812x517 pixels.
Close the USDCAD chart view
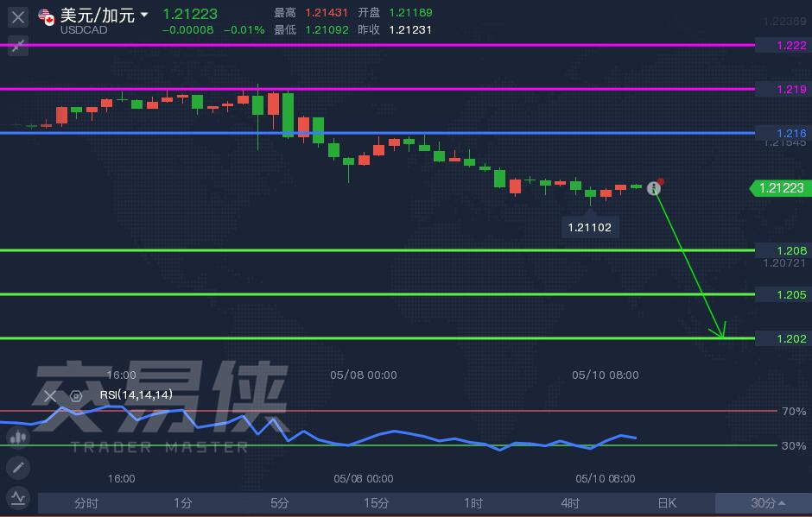pyautogui.click(x=17, y=17)
